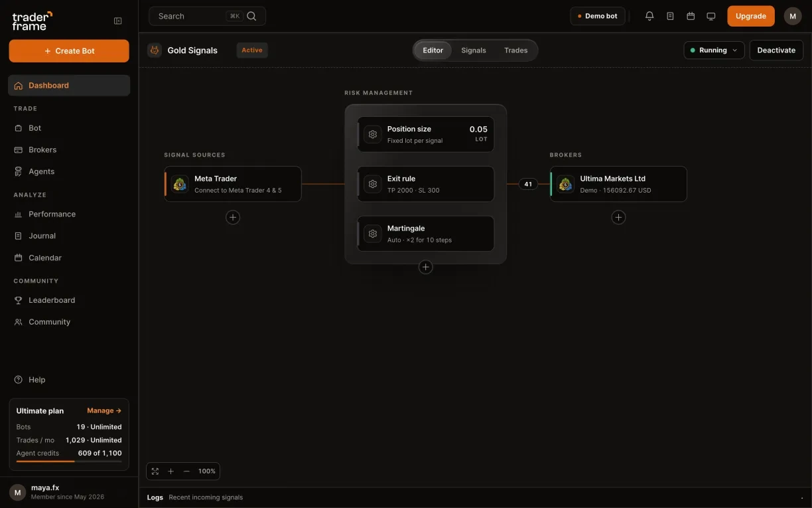
Task: Open Calendar in sidebar
Action: coord(69,258)
